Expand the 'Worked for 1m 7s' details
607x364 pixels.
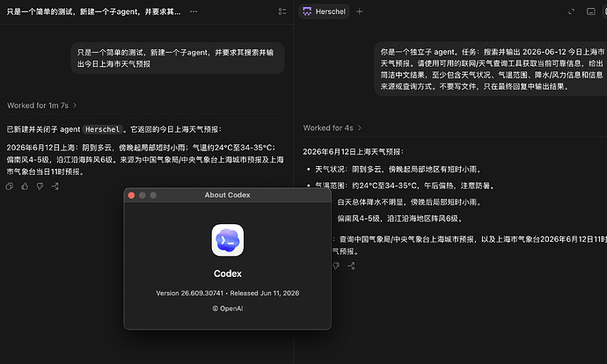(42, 106)
